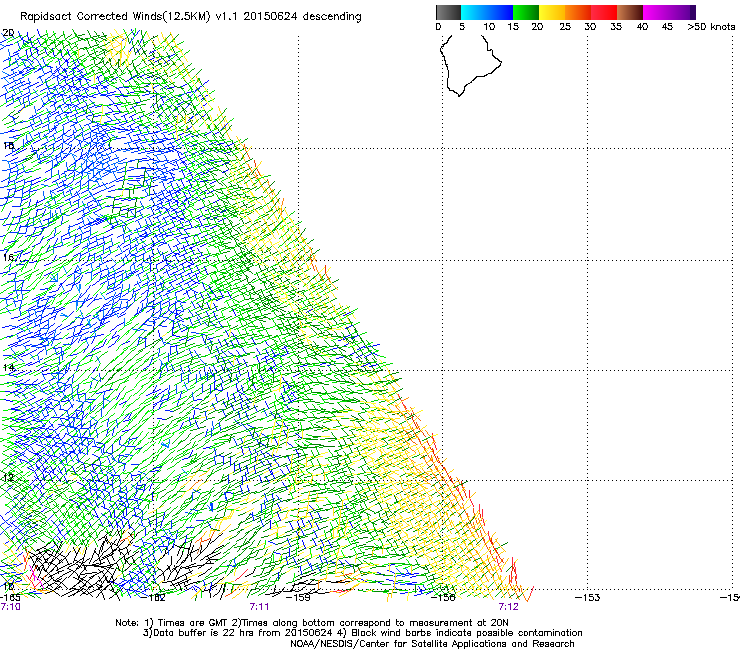Click the '>50 knots' legend label
The image size is (740, 650).
711,27
